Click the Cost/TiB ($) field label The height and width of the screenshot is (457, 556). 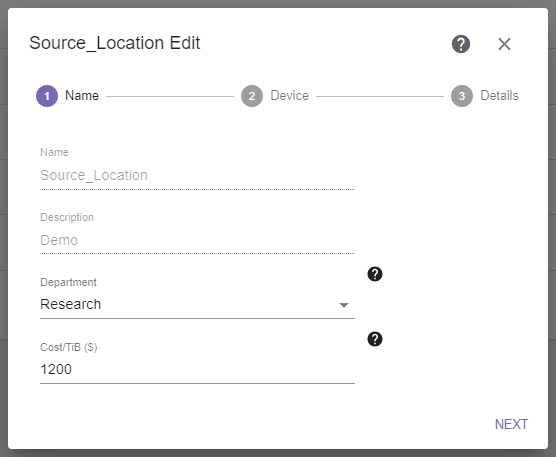69,347
